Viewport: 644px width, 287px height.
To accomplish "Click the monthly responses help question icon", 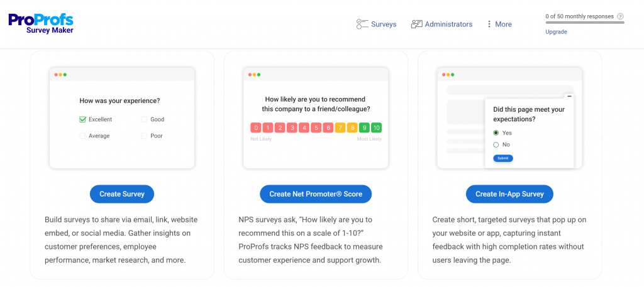I will point(620,16).
